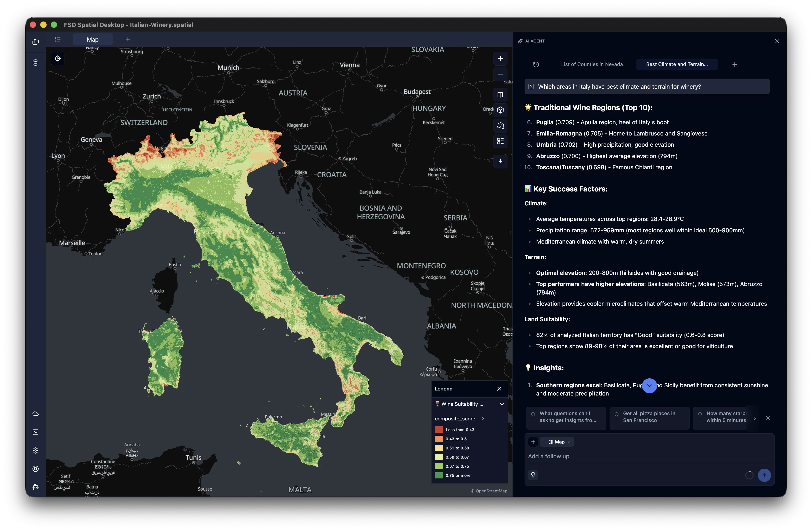The image size is (812, 531).
Task: Click the 'Insights:' heading
Action: point(548,368)
